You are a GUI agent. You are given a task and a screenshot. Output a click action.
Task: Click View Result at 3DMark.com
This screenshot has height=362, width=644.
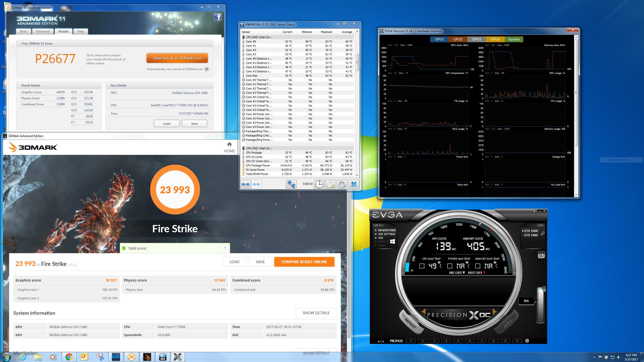(x=177, y=58)
